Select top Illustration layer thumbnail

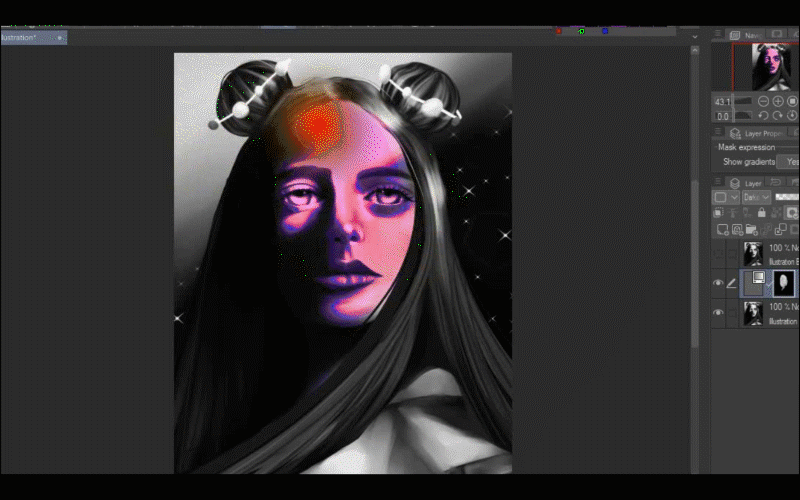(753, 254)
